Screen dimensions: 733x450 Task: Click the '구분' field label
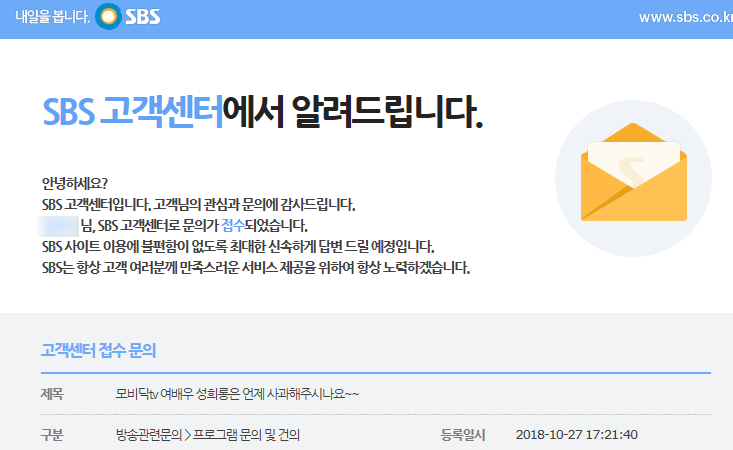52,435
